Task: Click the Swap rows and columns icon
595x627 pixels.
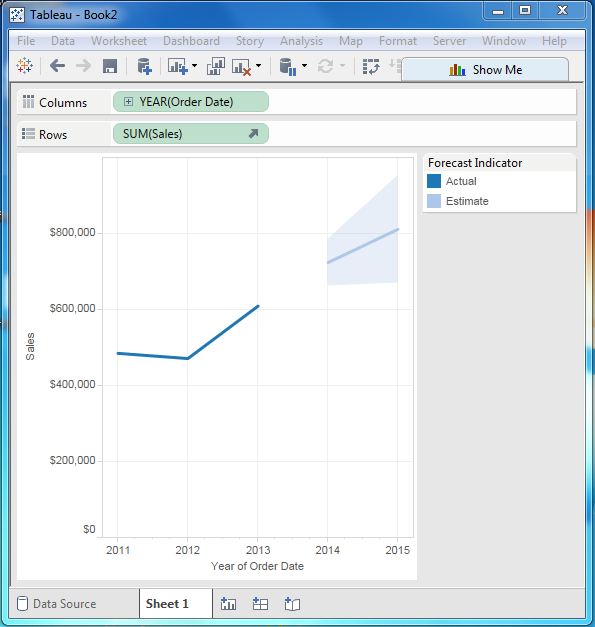Action: click(x=371, y=66)
